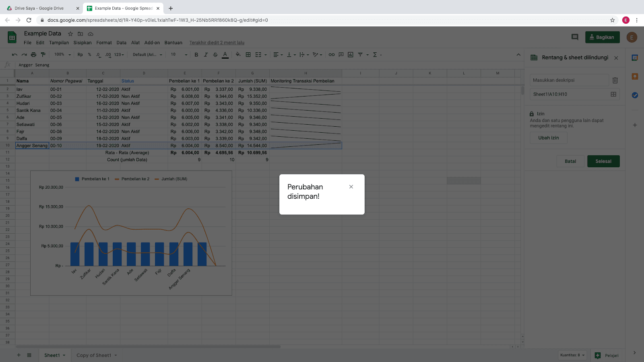Expand the Sheet1 tab options arrow

[64, 356]
